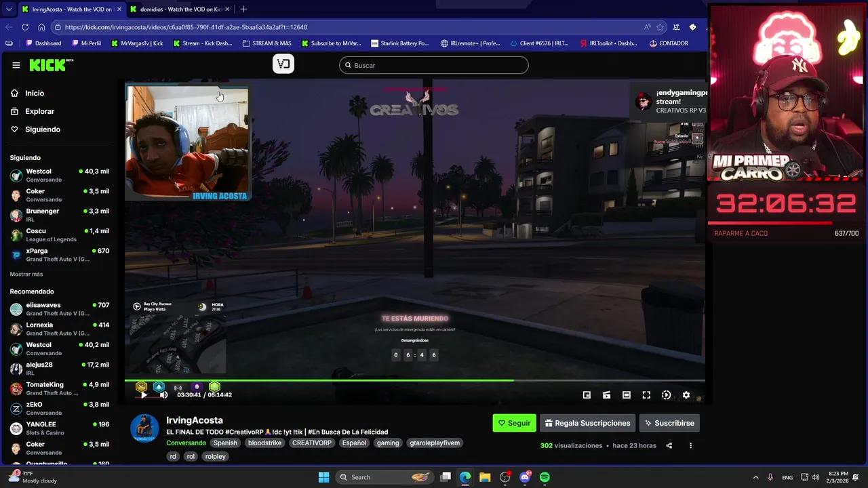Click the Suscribirse button
The width and height of the screenshot is (868, 488).
click(669, 423)
